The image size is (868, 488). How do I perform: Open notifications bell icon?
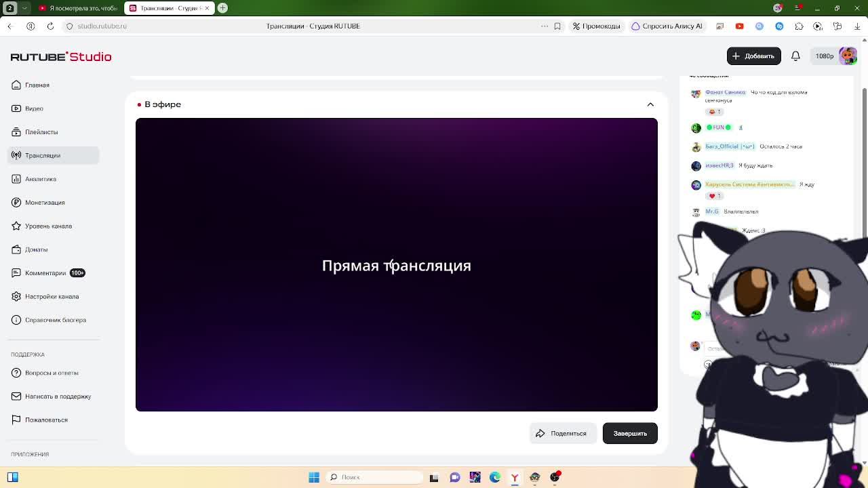click(x=795, y=56)
